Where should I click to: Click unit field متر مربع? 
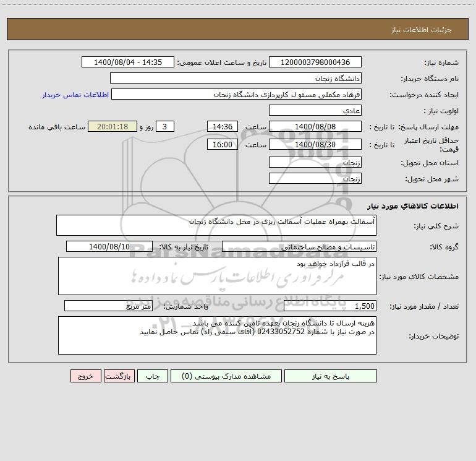108,306
